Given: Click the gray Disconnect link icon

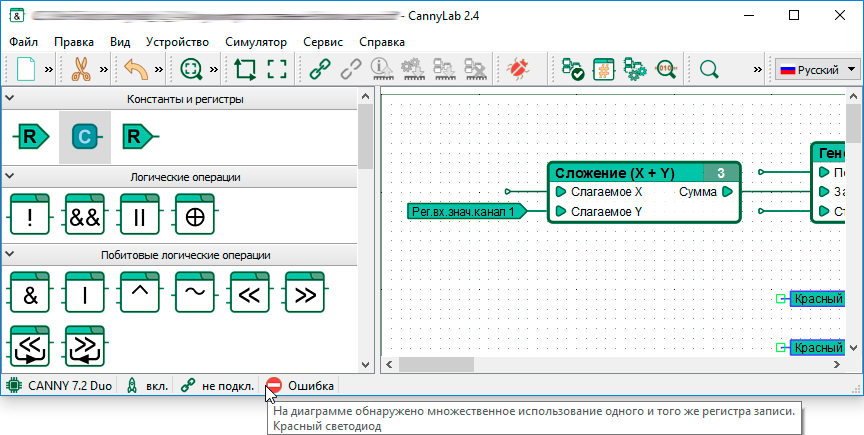Looking at the screenshot, I should point(350,69).
